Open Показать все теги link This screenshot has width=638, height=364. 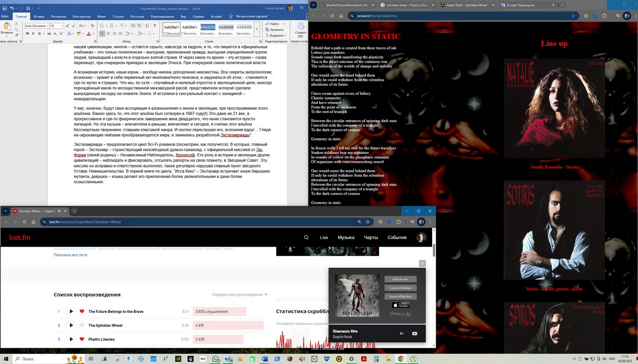[70, 255]
